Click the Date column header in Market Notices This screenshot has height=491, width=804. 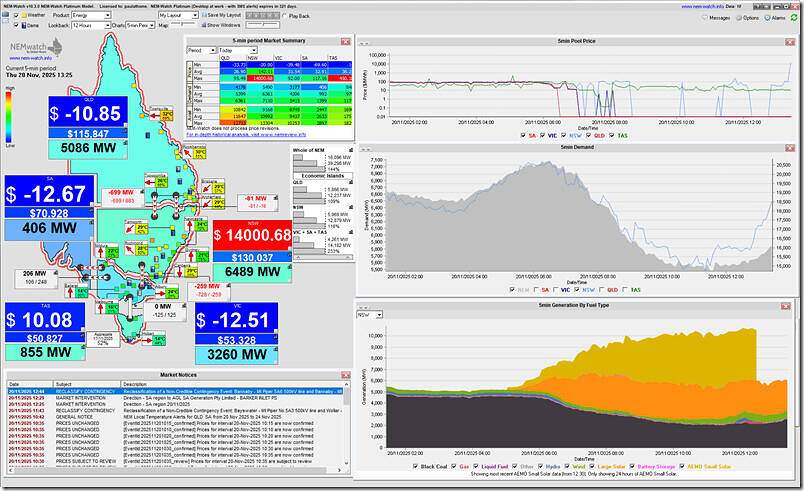click(x=30, y=384)
